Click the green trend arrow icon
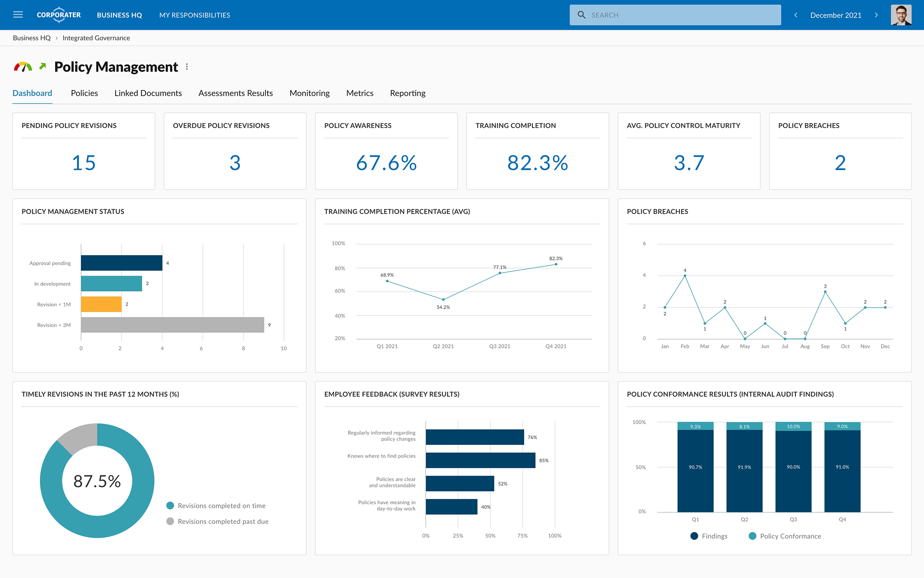924x578 pixels. click(43, 67)
